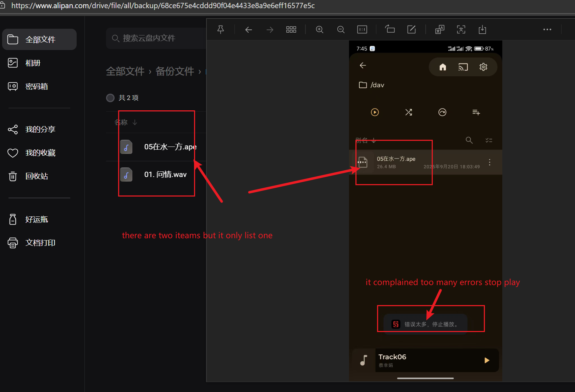Zoom out using the magnifier minus icon

point(341,30)
